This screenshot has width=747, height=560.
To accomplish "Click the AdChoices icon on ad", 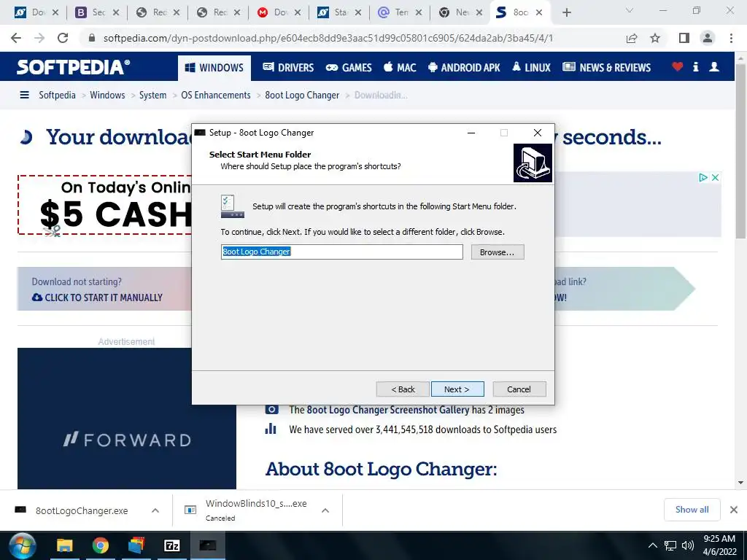I will tap(703, 178).
